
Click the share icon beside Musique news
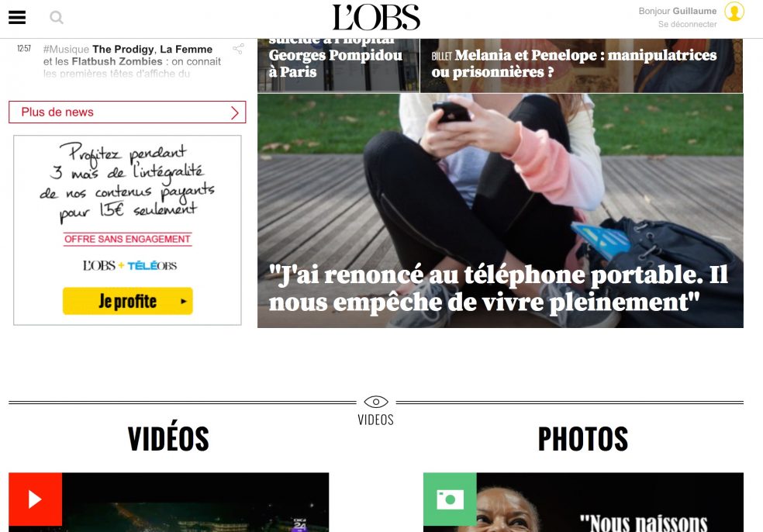tap(238, 49)
